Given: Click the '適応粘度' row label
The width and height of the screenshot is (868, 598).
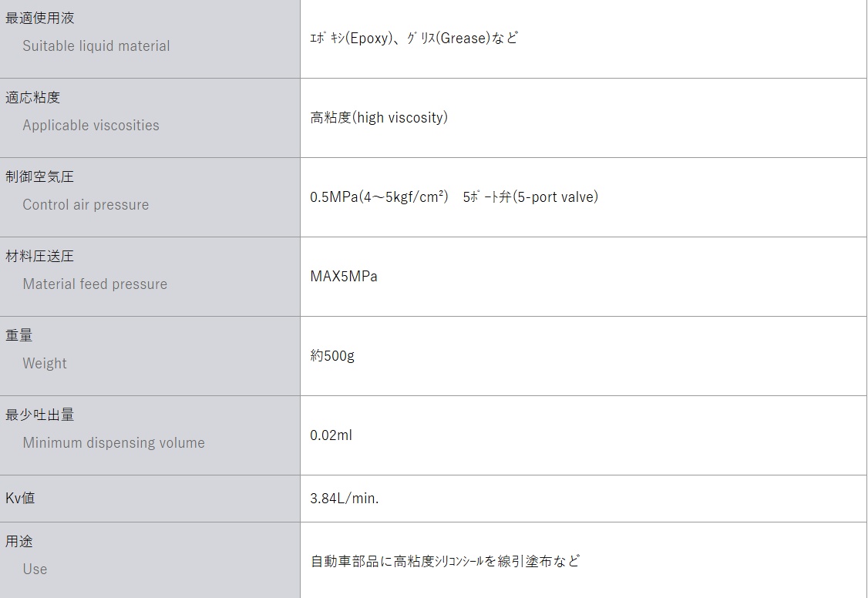Looking at the screenshot, I should [x=32, y=97].
